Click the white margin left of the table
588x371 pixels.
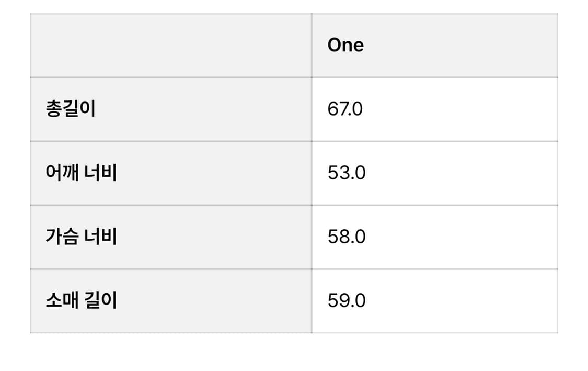point(15,173)
